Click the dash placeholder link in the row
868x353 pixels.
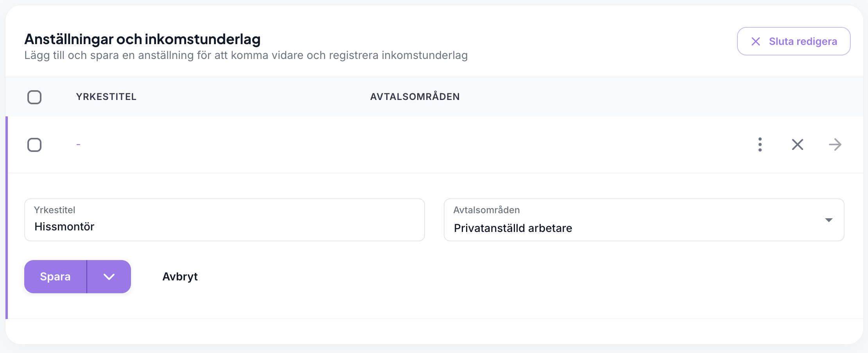point(78,145)
